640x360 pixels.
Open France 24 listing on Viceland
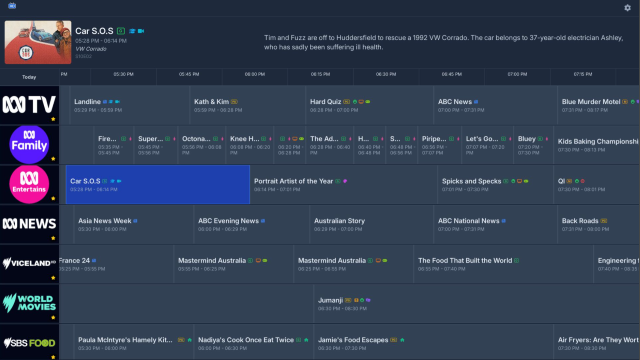(x=116, y=264)
